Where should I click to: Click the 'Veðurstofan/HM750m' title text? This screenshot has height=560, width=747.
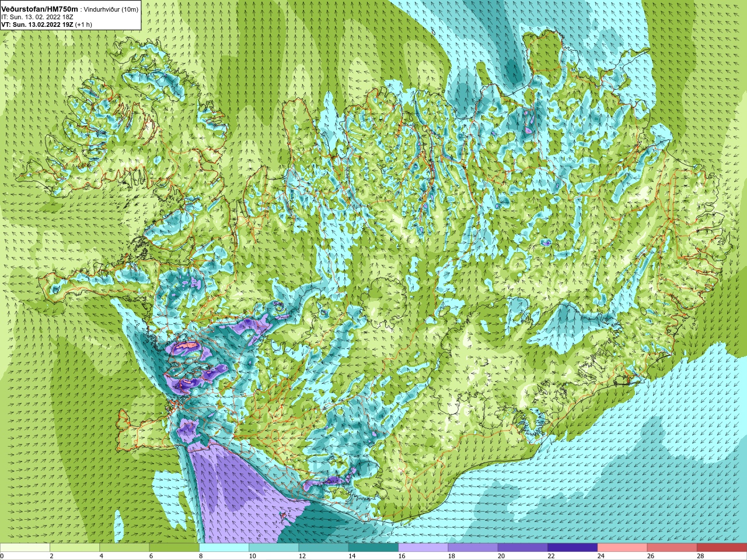[x=40, y=9]
